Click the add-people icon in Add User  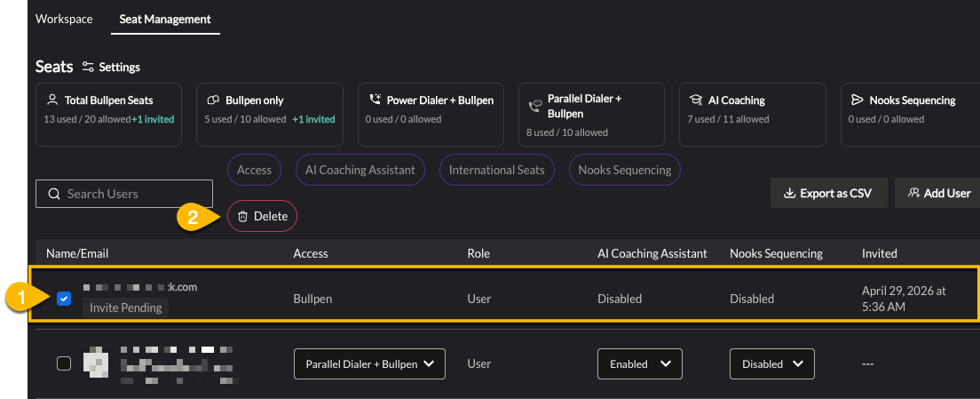point(913,193)
